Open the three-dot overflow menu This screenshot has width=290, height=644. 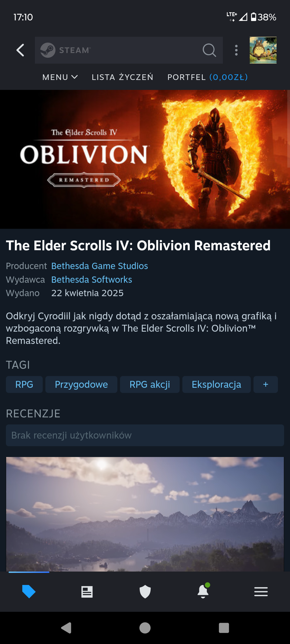pyautogui.click(x=236, y=50)
